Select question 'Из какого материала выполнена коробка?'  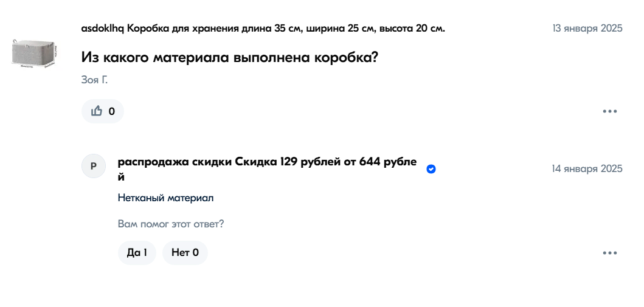229,57
